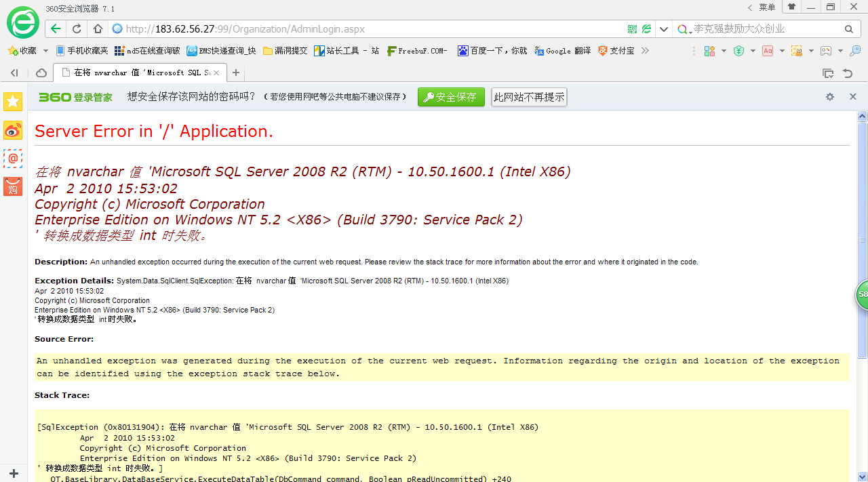The image size is (868, 482).
Task: Click the vertical scrollbar thumb
Action: (x=863, y=239)
